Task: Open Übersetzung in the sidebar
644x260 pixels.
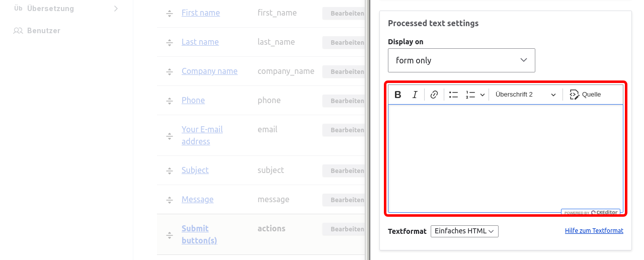Action: (x=50, y=9)
